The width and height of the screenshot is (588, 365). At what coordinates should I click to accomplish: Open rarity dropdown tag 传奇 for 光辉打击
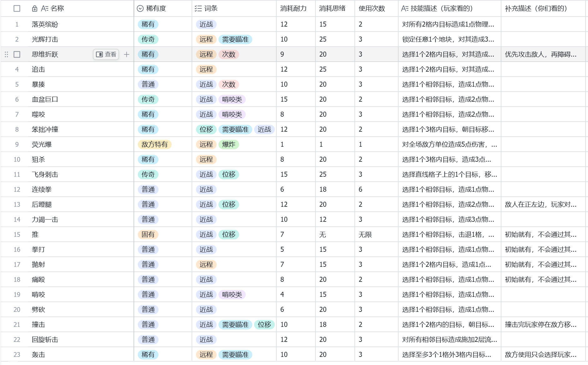(x=148, y=39)
